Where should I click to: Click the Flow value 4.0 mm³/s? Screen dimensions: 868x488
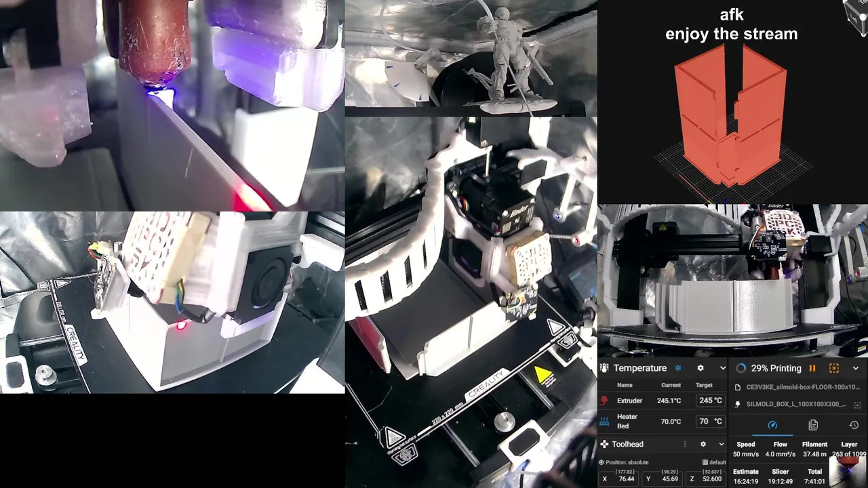point(780,454)
